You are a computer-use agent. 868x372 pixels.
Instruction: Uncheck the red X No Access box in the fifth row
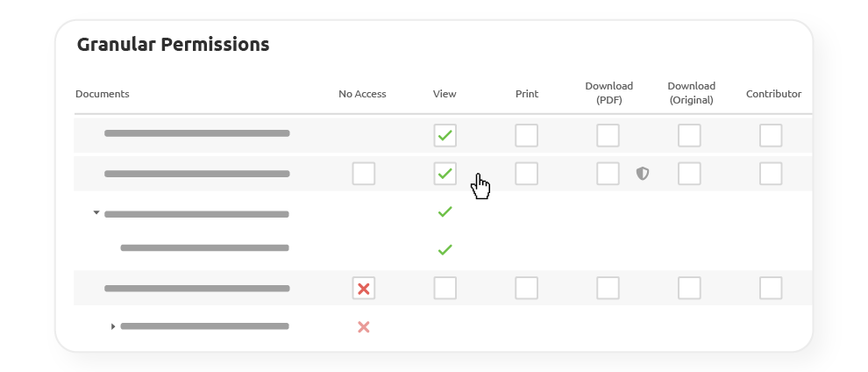click(x=364, y=289)
